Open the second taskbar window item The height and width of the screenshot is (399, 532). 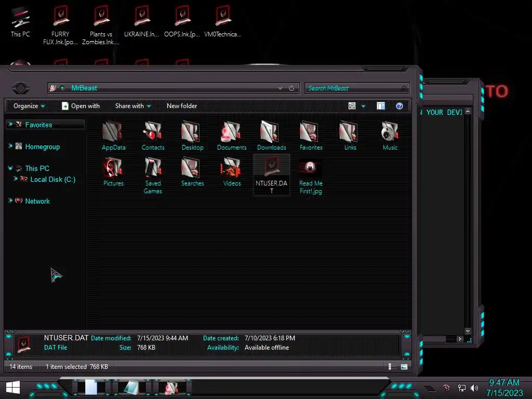point(131,388)
